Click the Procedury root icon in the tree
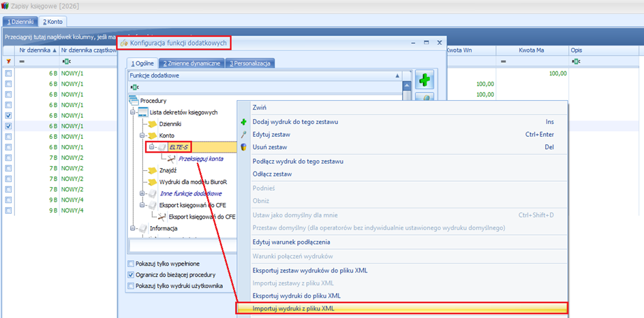 click(x=134, y=101)
